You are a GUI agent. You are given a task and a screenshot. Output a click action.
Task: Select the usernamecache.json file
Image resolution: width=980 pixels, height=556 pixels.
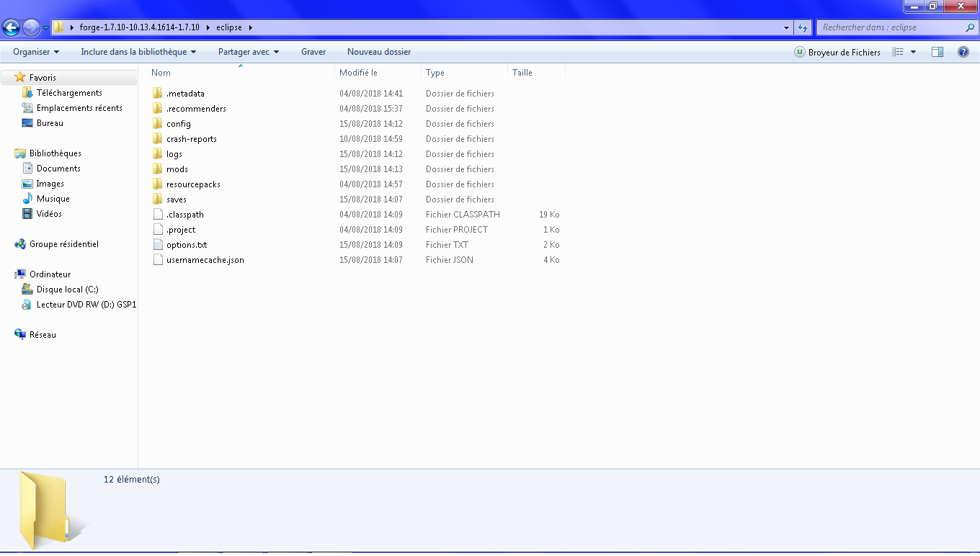(x=205, y=260)
